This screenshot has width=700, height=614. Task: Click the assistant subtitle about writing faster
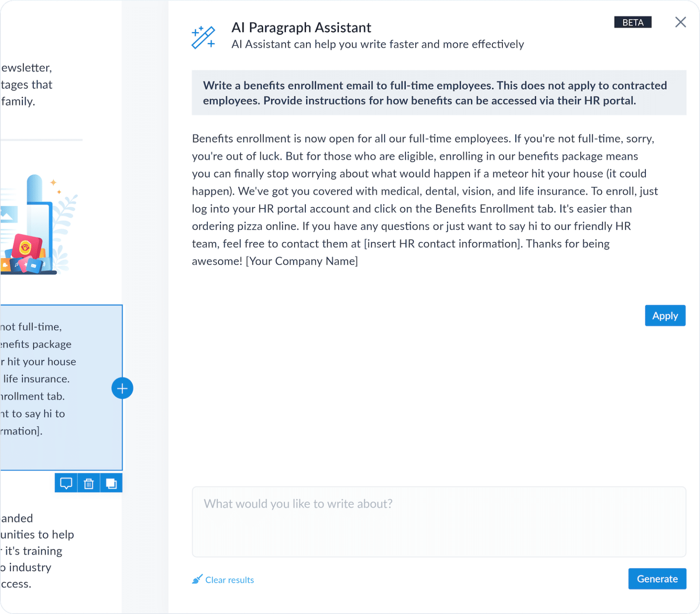tap(377, 44)
